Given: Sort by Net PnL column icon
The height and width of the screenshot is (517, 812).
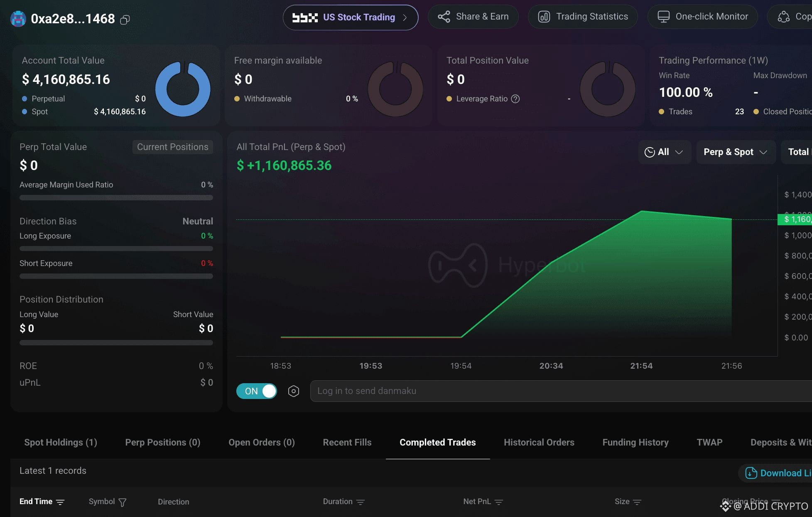Looking at the screenshot, I should point(499,502).
